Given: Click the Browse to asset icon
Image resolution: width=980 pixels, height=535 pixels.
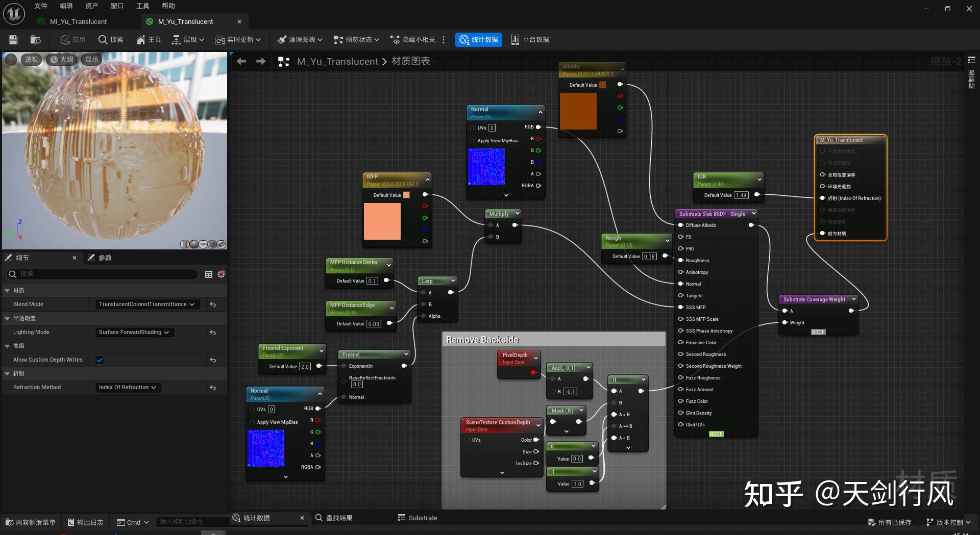Looking at the screenshot, I should [35, 40].
